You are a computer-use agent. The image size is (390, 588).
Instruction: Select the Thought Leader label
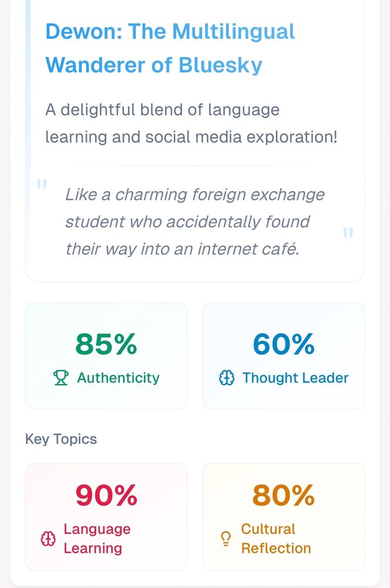[295, 378]
